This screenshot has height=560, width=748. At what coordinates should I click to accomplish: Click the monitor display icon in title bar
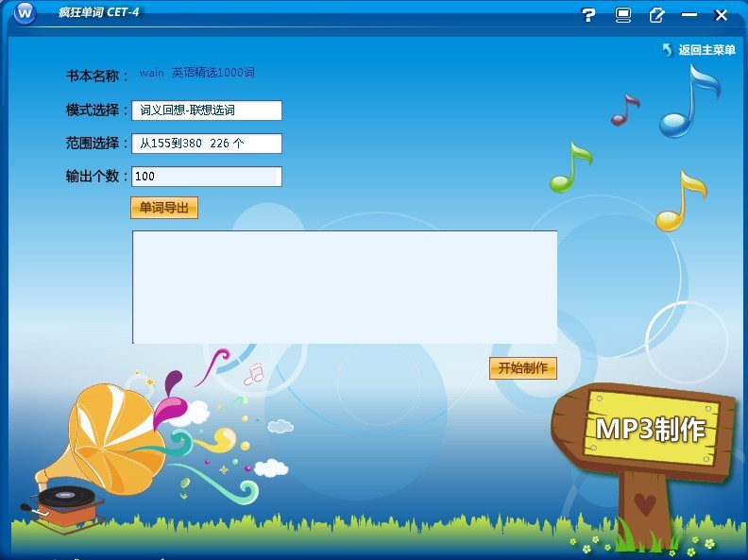coord(622,15)
